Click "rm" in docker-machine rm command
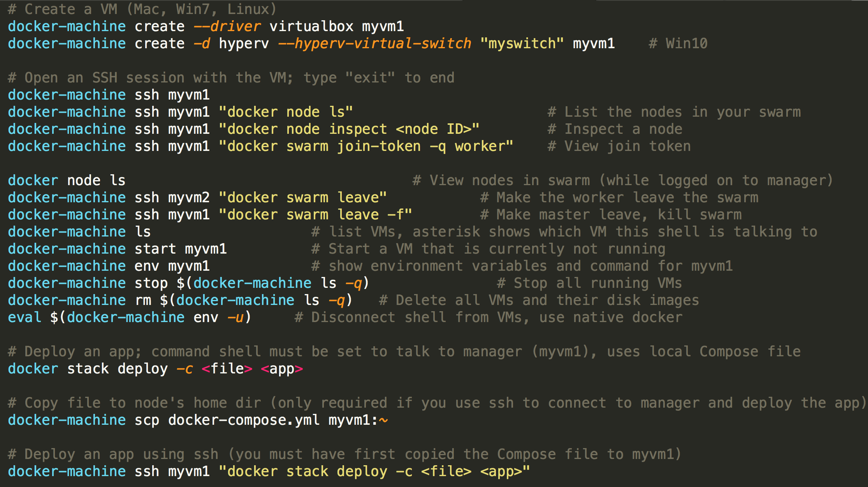Image resolution: width=868 pixels, height=487 pixels. point(143,300)
